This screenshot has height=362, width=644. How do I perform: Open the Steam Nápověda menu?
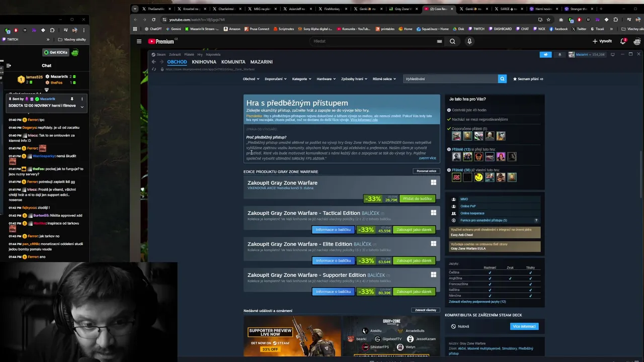click(x=213, y=54)
